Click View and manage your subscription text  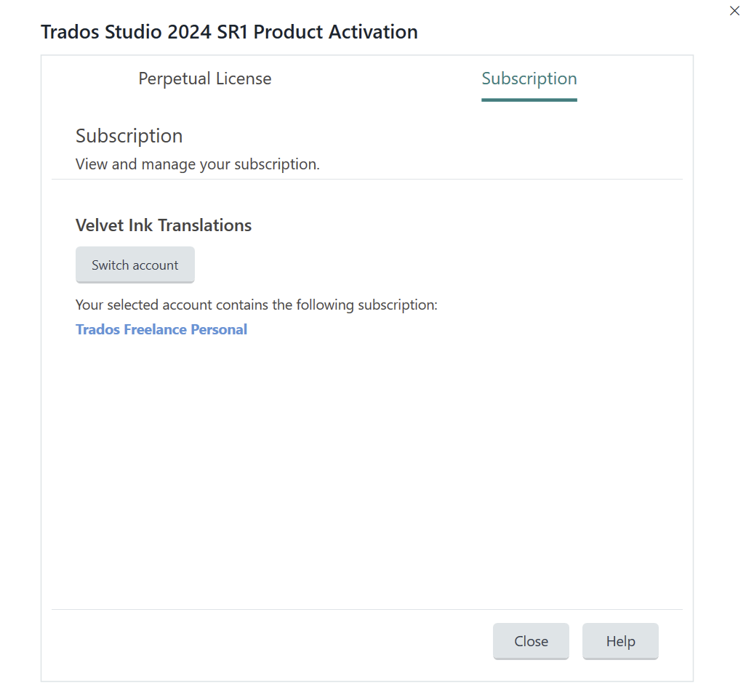pos(197,164)
